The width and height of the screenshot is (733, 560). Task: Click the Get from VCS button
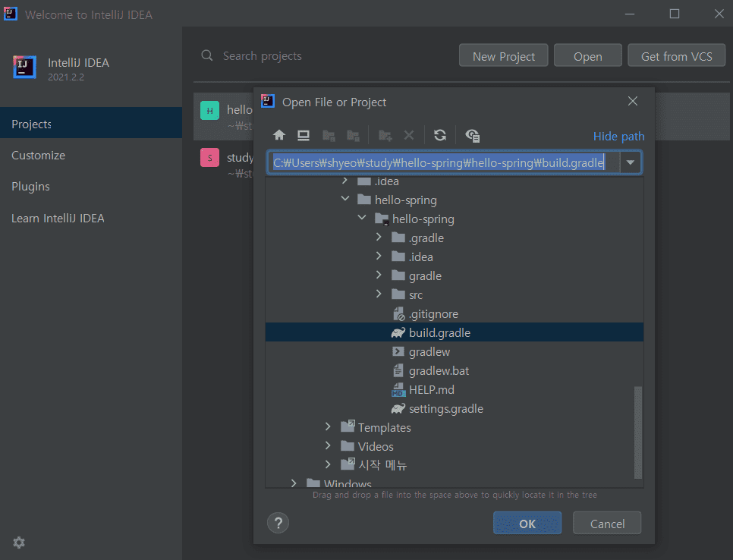tap(676, 56)
